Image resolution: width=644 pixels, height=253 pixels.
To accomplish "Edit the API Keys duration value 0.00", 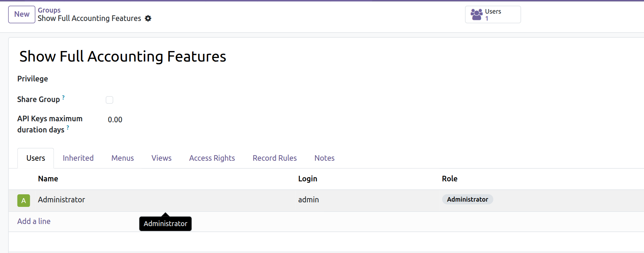I will (115, 120).
